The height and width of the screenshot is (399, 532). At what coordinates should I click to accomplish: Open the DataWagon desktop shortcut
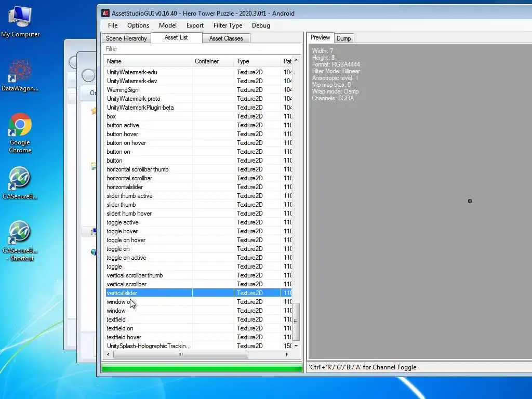point(20,76)
